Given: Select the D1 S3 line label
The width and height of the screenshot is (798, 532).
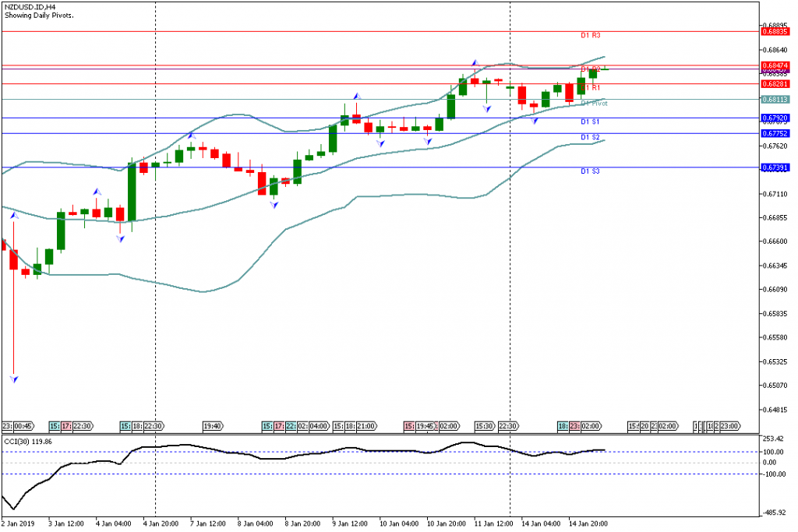Looking at the screenshot, I should tap(590, 171).
